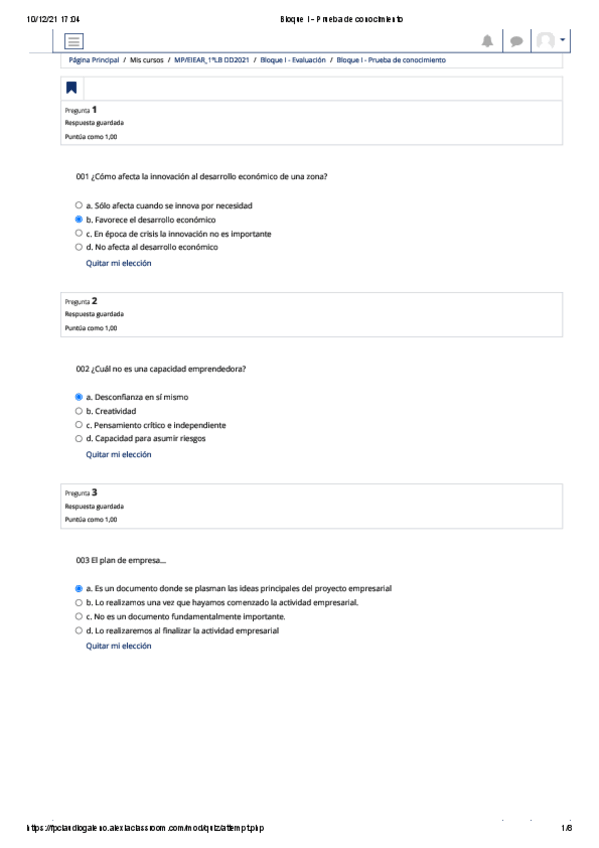Open Bloque I - Prueba de conocimiento breadcrumb
The height and width of the screenshot is (848, 599).
point(391,60)
